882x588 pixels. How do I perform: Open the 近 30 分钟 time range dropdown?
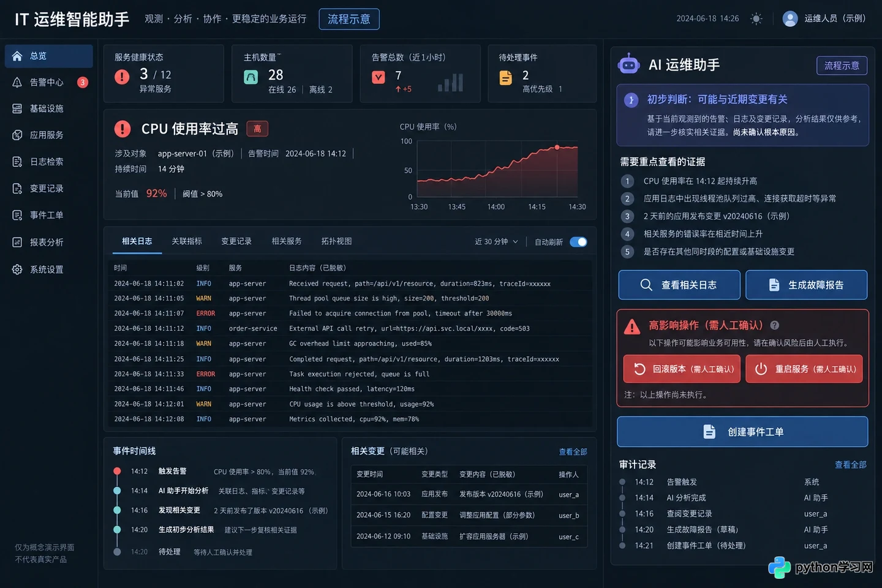coord(496,242)
